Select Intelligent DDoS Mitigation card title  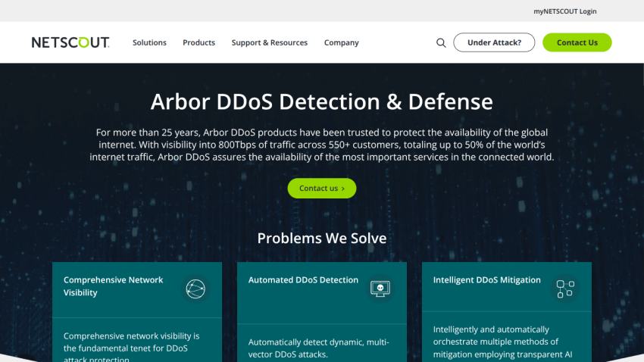point(486,280)
